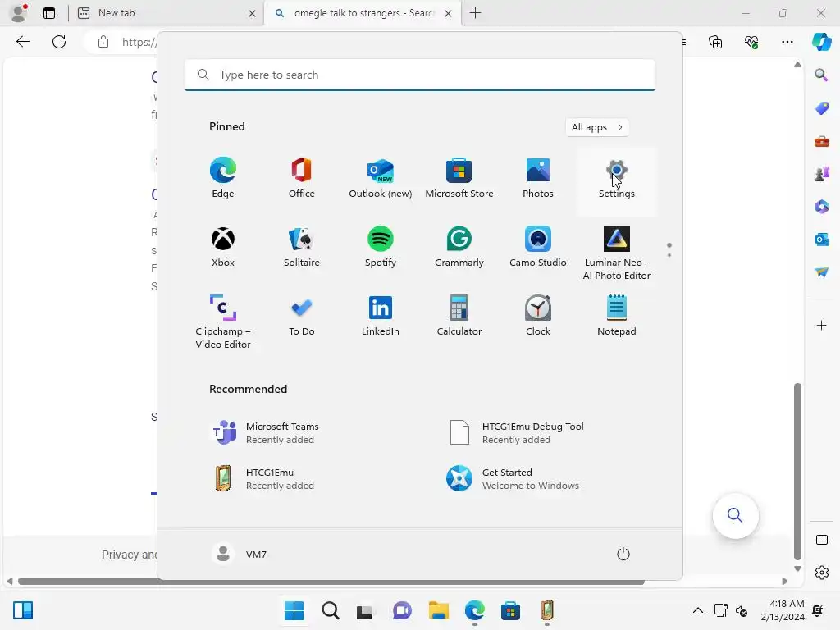
Task: Go to next pinned apps page dots
Action: pyautogui.click(x=669, y=250)
